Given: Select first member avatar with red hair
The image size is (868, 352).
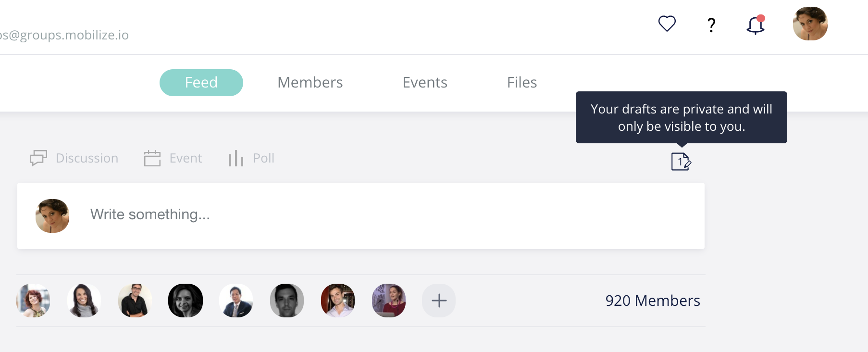Looking at the screenshot, I should pyautogui.click(x=33, y=301).
